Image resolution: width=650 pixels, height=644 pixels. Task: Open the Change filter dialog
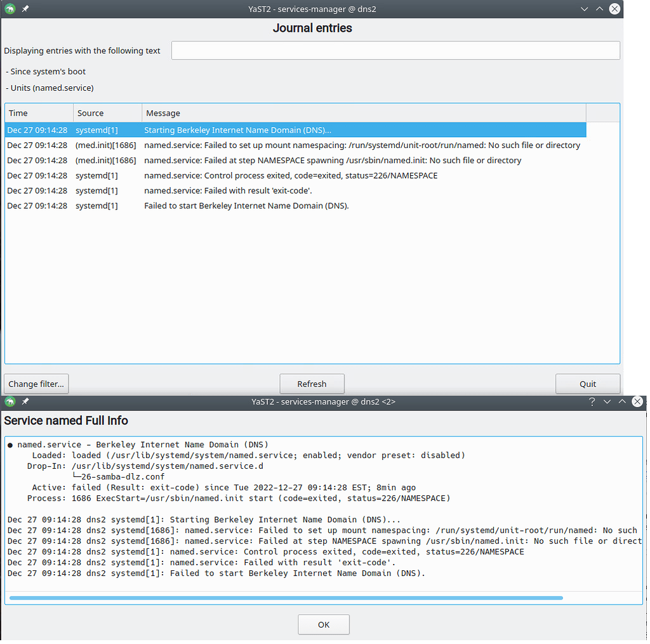pyautogui.click(x=36, y=384)
